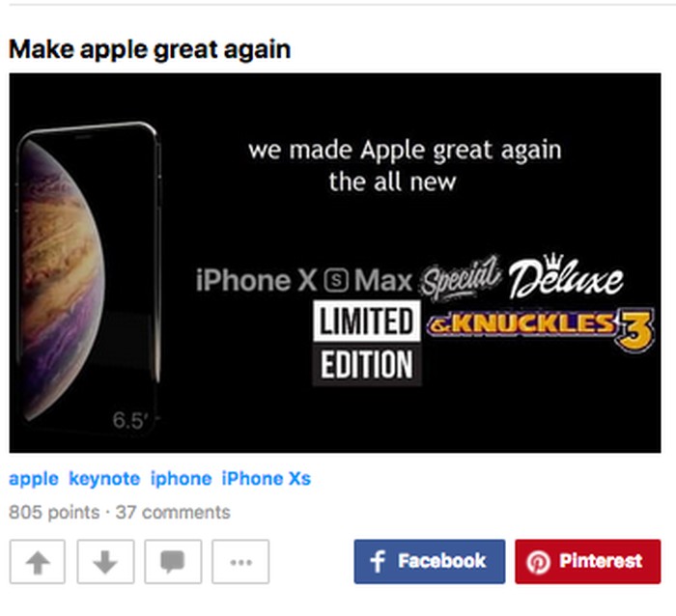
Task: Open the apple tag
Action: pos(34,479)
